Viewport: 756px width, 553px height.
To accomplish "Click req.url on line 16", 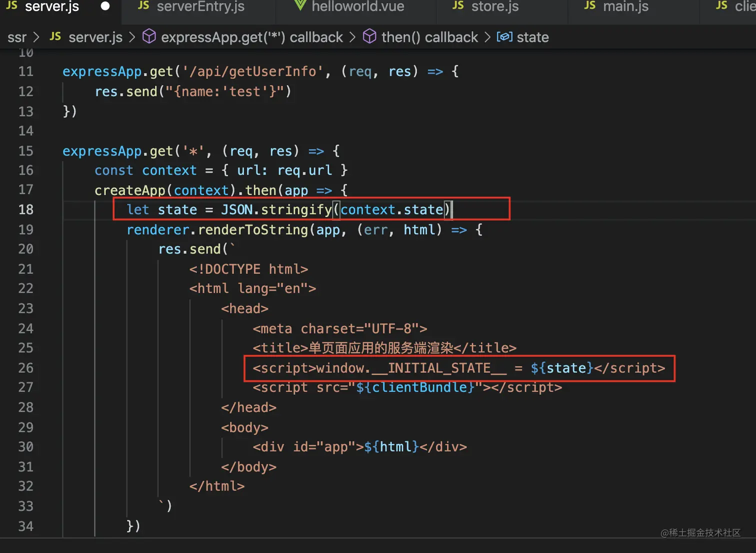I will [304, 170].
